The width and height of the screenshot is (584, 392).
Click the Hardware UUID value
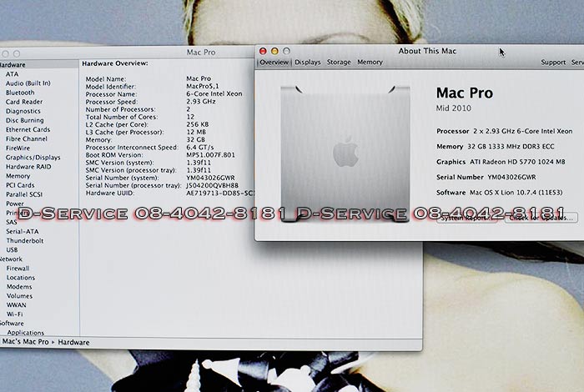pos(219,193)
